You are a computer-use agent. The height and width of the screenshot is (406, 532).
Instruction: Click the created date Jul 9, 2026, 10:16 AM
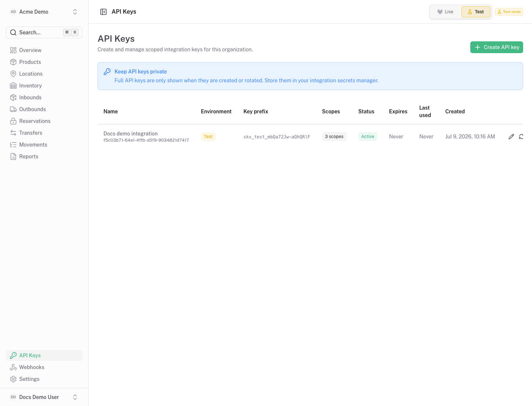pos(470,137)
